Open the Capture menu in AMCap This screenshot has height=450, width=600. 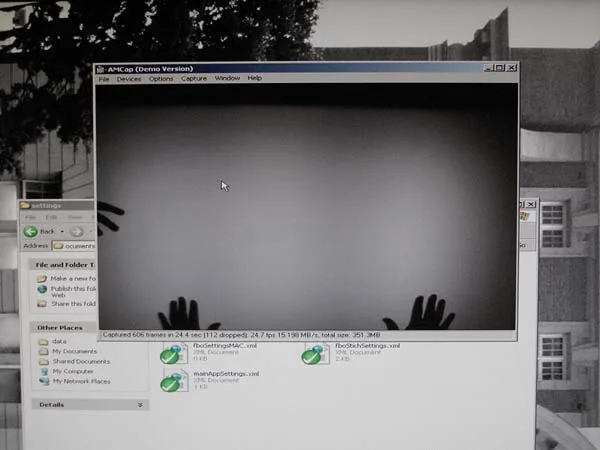tap(193, 78)
